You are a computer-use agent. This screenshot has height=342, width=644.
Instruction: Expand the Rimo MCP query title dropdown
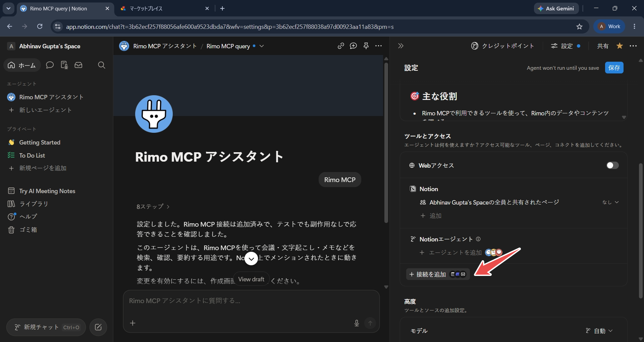click(262, 46)
